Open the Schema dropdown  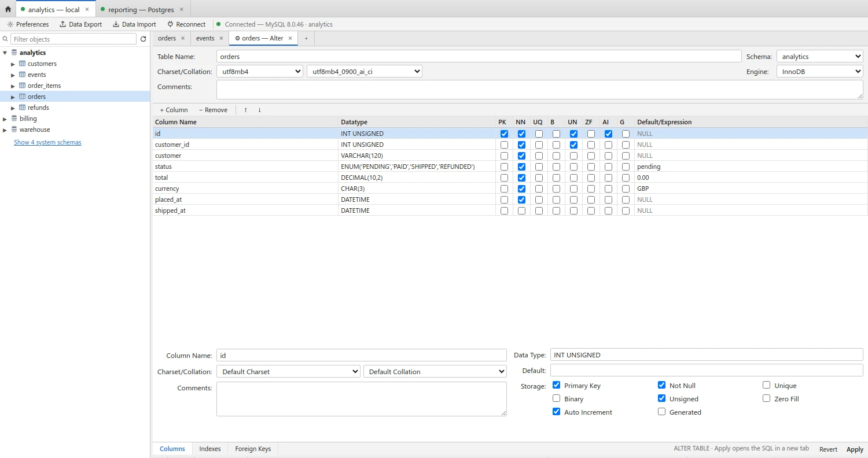point(819,57)
